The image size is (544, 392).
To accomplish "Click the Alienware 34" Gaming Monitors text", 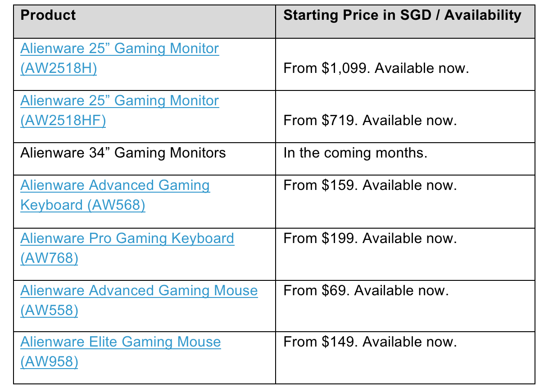I will (123, 153).
